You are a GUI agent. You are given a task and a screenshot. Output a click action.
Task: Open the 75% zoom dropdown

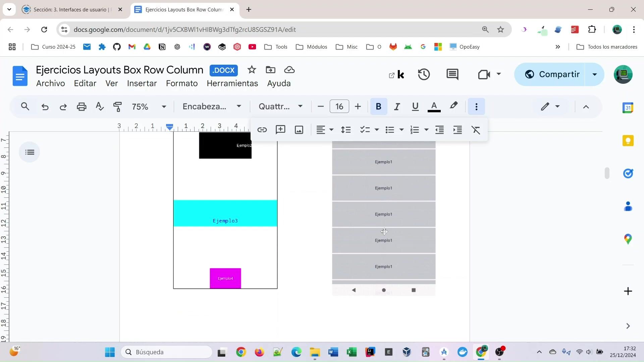coord(149,107)
